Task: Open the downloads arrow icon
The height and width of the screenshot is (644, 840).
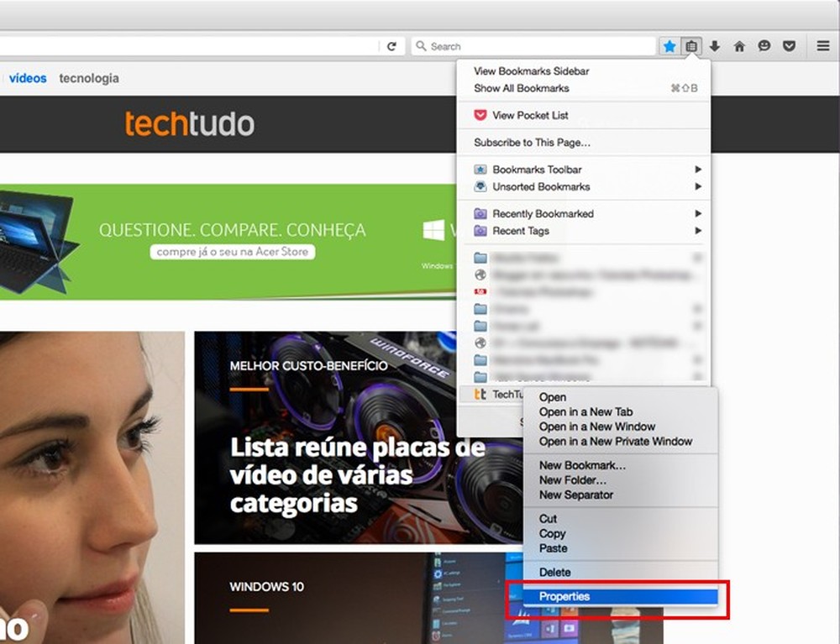Action: tap(715, 46)
